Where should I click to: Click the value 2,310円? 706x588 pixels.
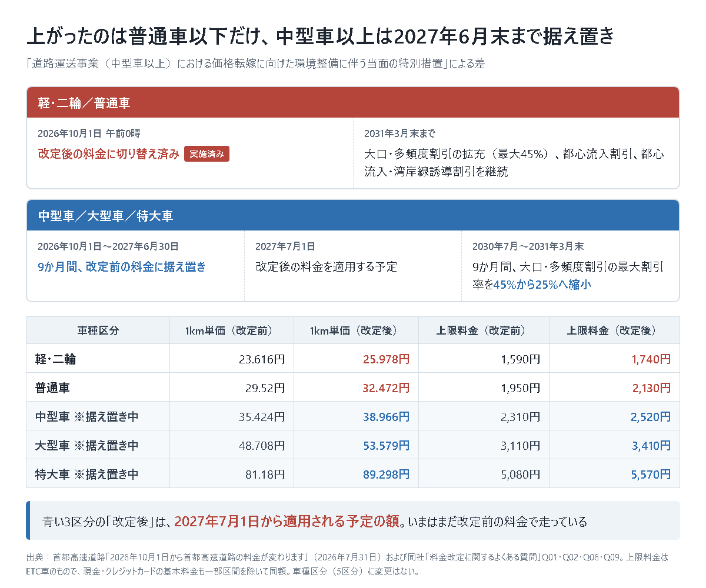(521, 416)
